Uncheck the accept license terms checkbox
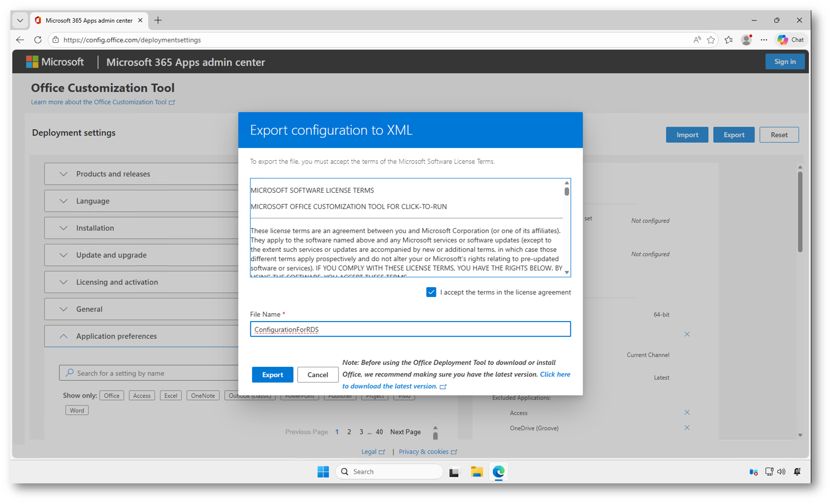This screenshot has height=504, width=832. point(431,292)
